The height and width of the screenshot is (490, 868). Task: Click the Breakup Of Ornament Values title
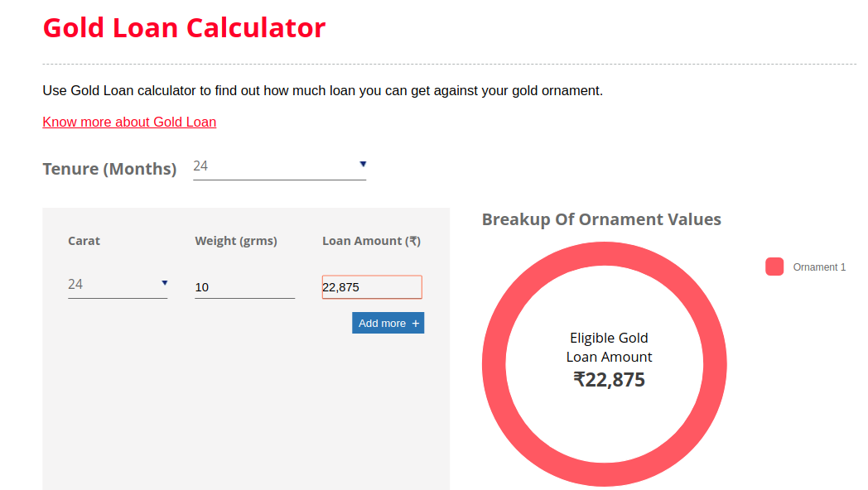click(x=602, y=219)
